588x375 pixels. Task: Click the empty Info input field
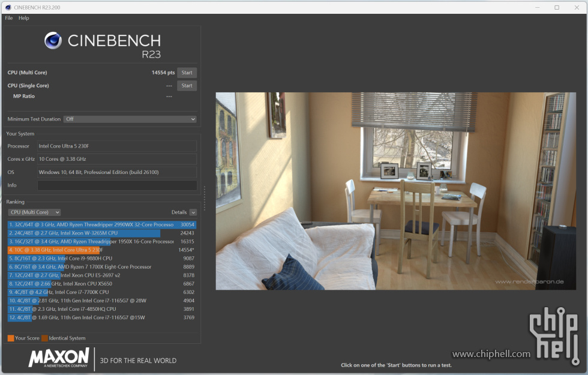click(x=117, y=185)
